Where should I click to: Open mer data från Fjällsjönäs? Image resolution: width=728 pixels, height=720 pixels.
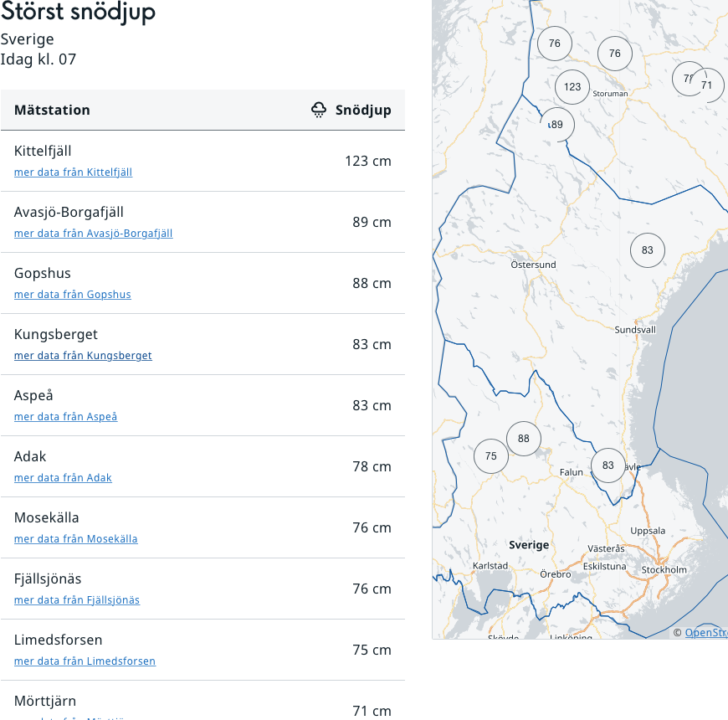click(x=76, y=600)
